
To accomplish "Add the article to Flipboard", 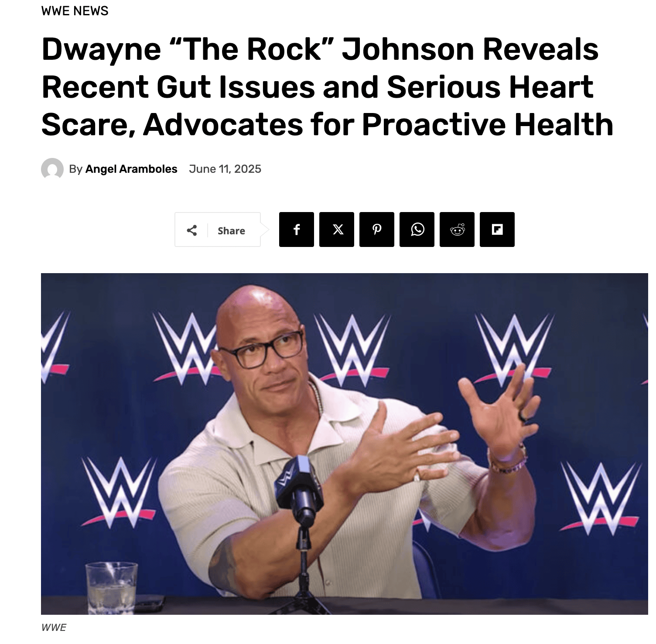I will (x=497, y=230).
